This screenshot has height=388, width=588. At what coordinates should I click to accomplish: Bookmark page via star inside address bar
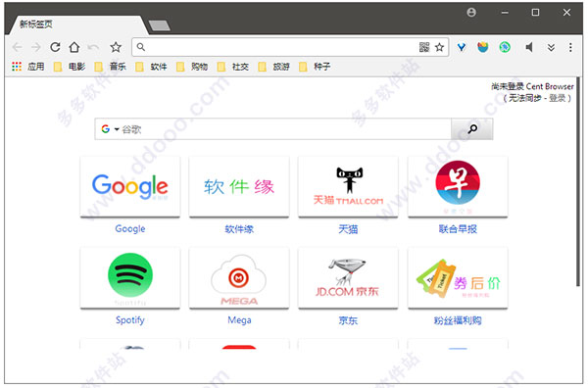[x=439, y=47]
